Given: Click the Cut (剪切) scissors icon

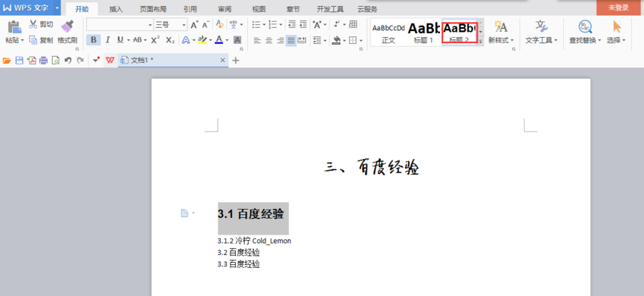Looking at the screenshot, I should point(33,23).
